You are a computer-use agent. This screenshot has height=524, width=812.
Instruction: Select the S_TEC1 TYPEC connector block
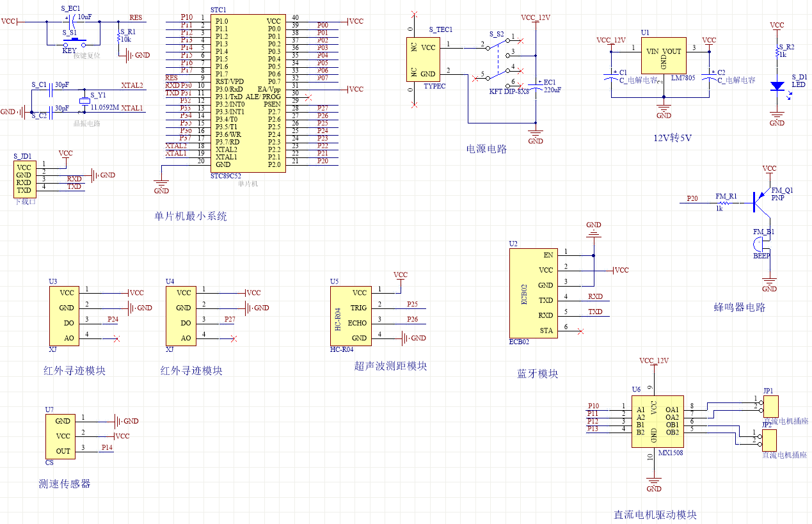(x=422, y=59)
